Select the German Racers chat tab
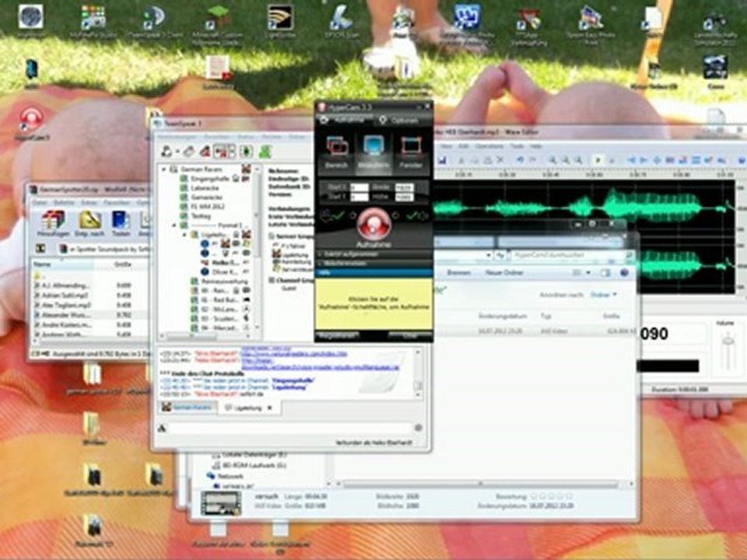The height and width of the screenshot is (560, 747). pos(187,408)
